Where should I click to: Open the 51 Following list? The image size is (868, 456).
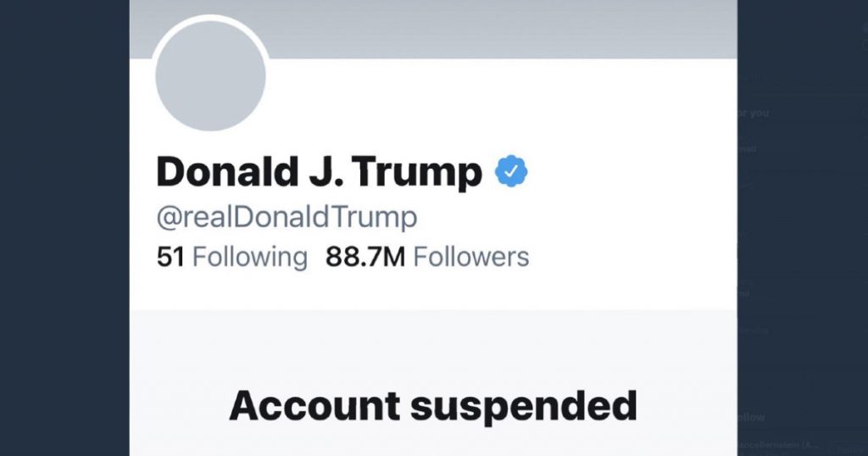[232, 257]
